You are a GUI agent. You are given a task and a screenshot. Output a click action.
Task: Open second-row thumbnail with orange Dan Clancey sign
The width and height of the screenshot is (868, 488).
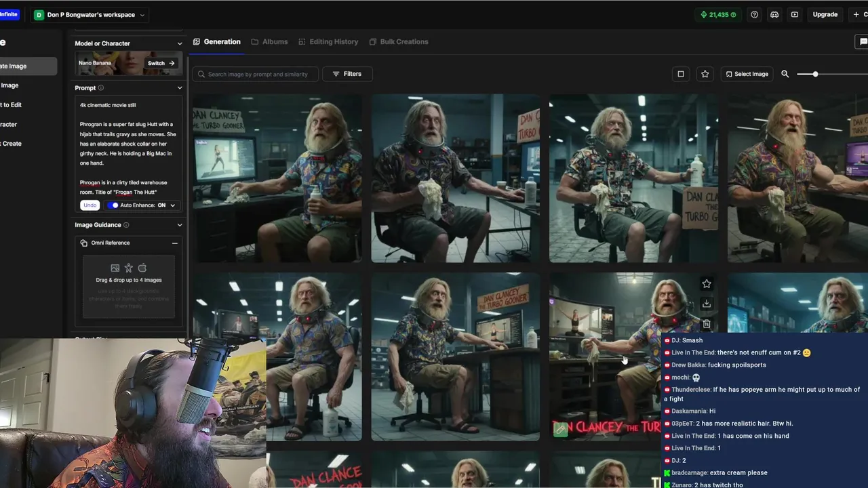tap(456, 357)
